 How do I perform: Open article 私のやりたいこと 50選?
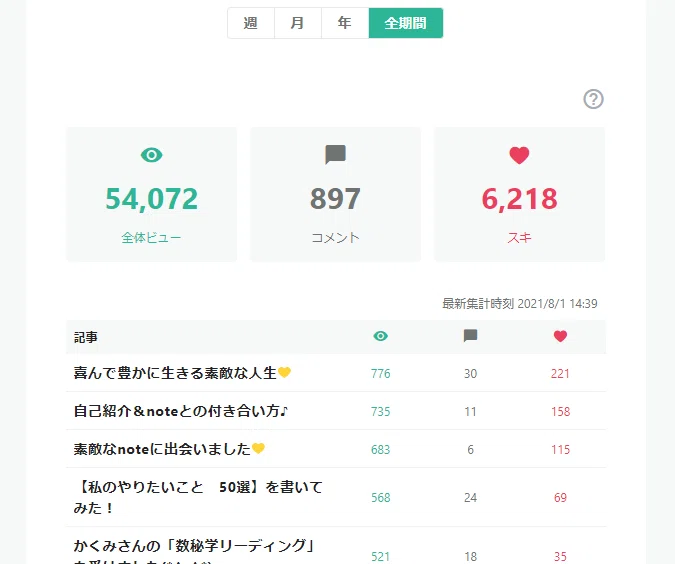pyautogui.click(x=198, y=497)
